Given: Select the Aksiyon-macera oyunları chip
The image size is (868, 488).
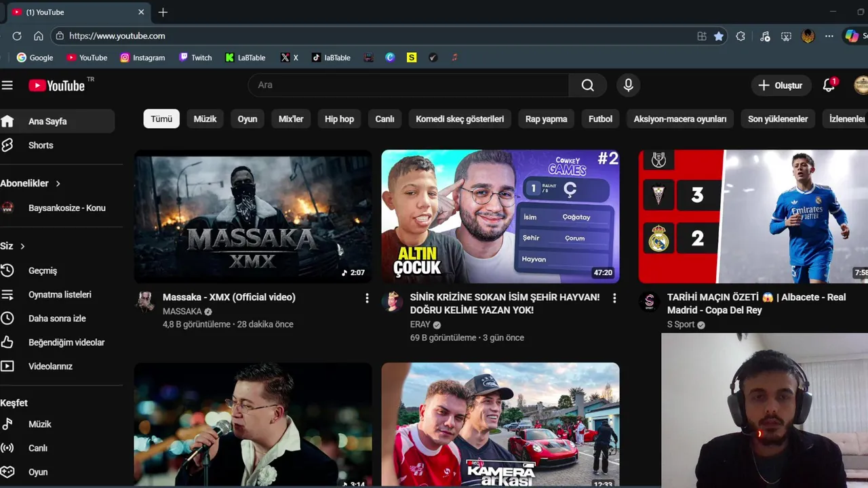Looking at the screenshot, I should click(x=680, y=119).
